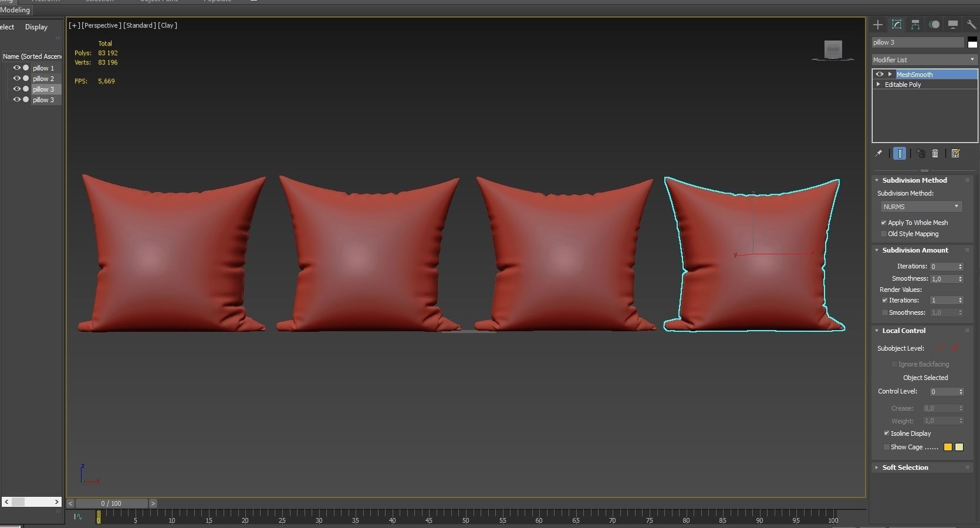980x528 pixels.
Task: Expand MeshSmooth sub-object arrow in stack
Action: tap(890, 74)
